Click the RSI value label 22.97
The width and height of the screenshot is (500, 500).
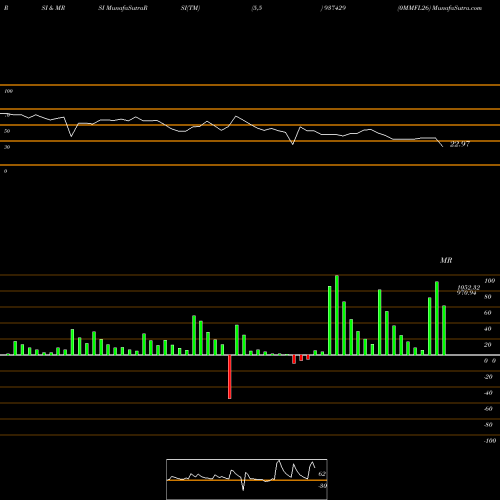tap(460, 144)
